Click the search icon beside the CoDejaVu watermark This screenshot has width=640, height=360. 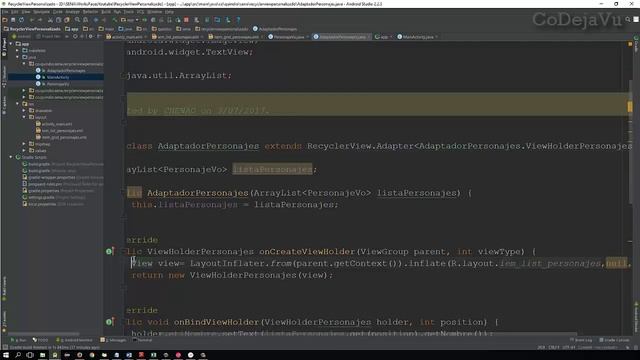(x=628, y=19)
